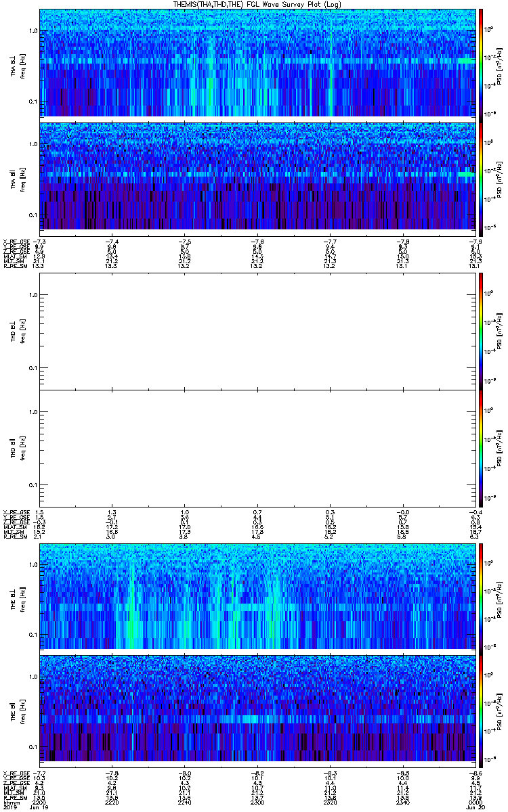Click the 2320 time tick label

(330, 801)
